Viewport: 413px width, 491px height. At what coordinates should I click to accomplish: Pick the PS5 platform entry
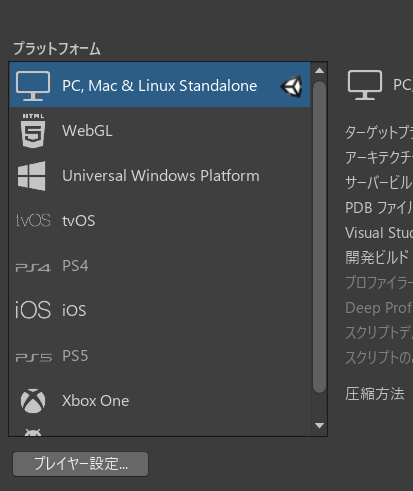tap(160, 356)
